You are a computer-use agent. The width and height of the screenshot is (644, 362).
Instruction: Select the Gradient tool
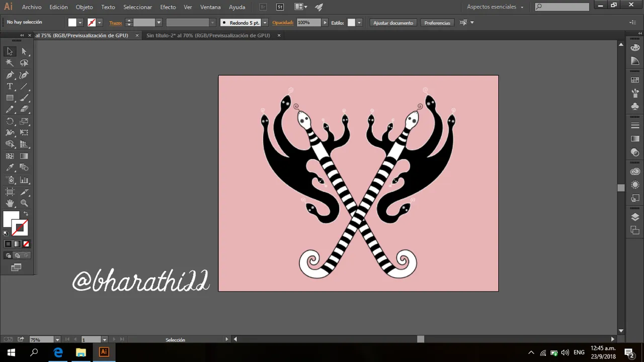[24, 156]
